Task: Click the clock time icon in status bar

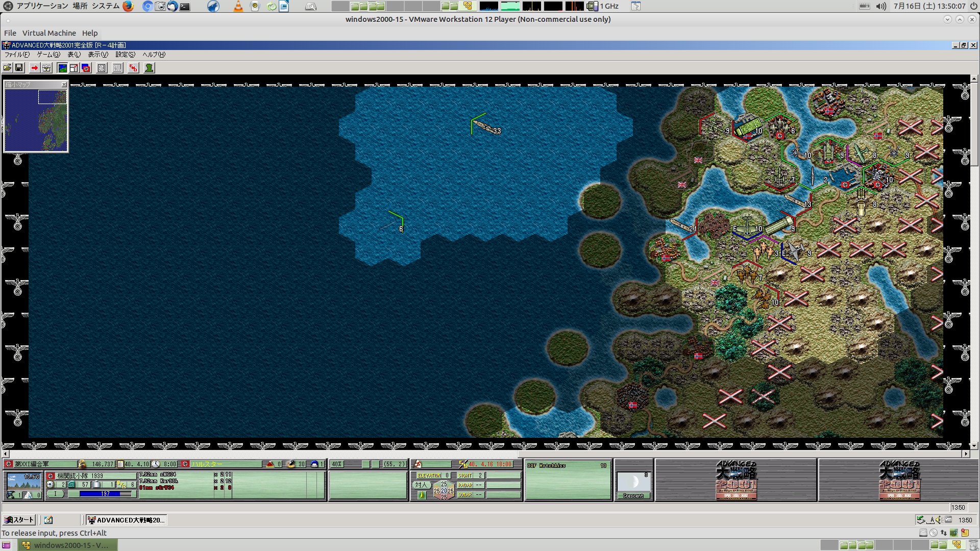Action: (156, 464)
